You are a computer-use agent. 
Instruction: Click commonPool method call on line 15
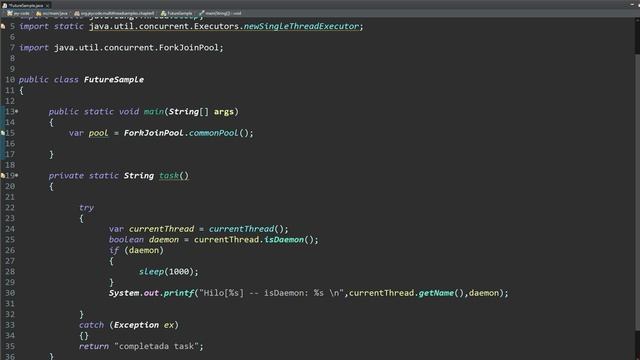pos(213,133)
